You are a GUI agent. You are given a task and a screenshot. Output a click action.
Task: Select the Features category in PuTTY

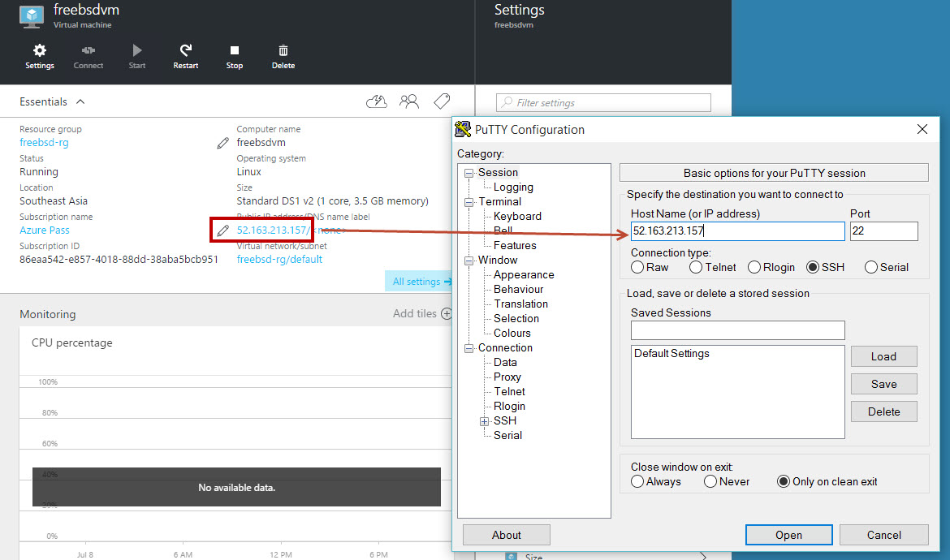pyautogui.click(x=515, y=245)
